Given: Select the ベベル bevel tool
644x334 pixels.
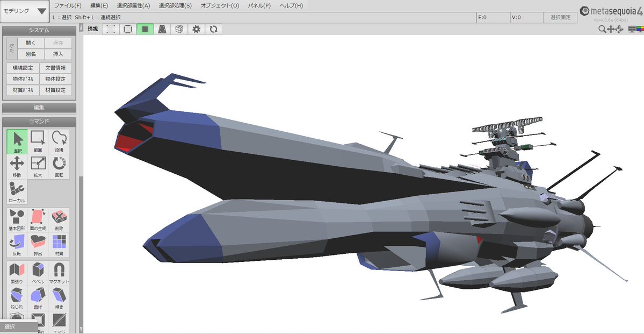Looking at the screenshot, I should tap(38, 273).
